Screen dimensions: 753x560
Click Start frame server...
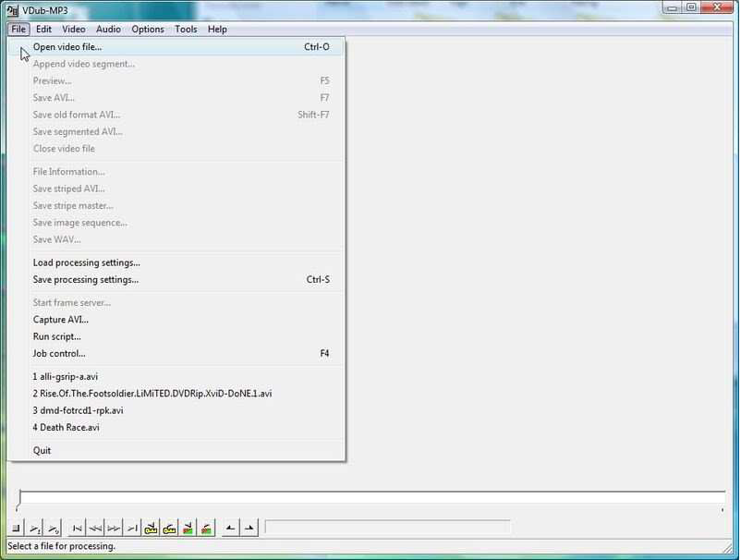[176, 302]
